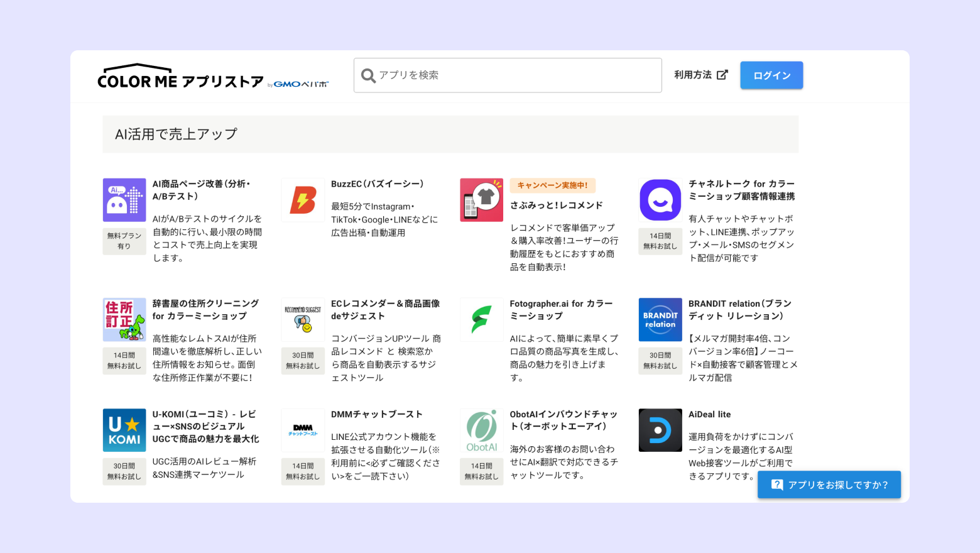Open Fotographer.ai for カラーミーショップ title
Viewport: 980px width, 553px height.
[x=561, y=309]
